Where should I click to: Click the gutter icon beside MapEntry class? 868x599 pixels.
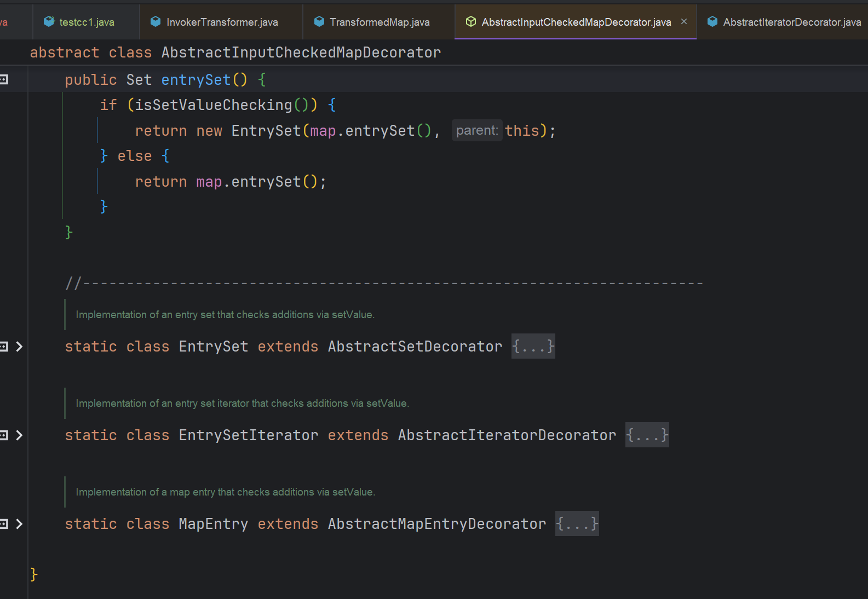click(x=4, y=523)
